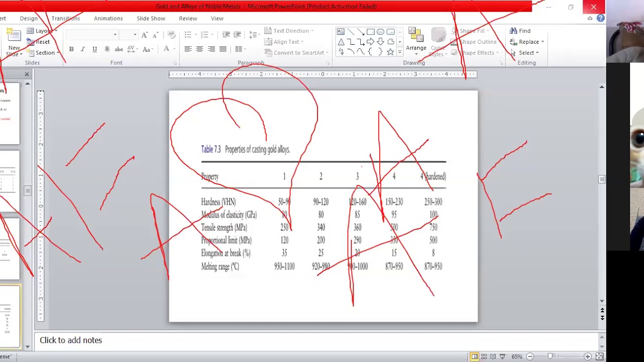644x362 pixels.
Task: Align text right in paragraph
Action: [x=211, y=49]
